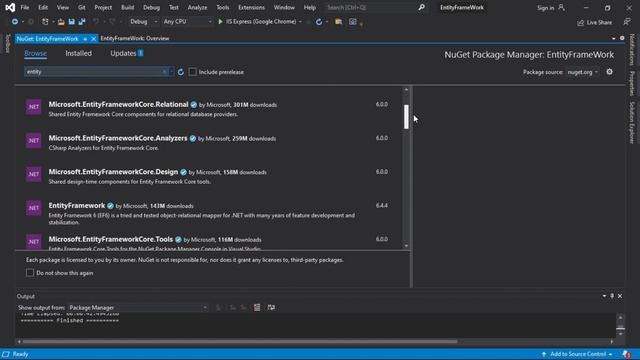
Task: Switch to EntityFrameWork: Overview tab
Action: coord(135,38)
